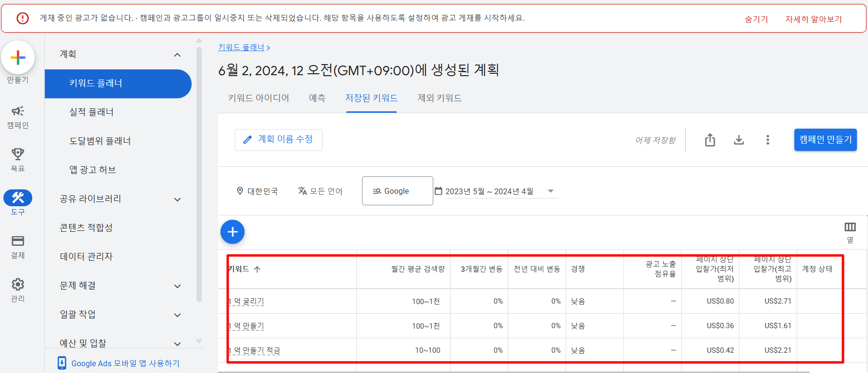
Task: Click keyword 1 억 굴리기
Action: click(246, 301)
